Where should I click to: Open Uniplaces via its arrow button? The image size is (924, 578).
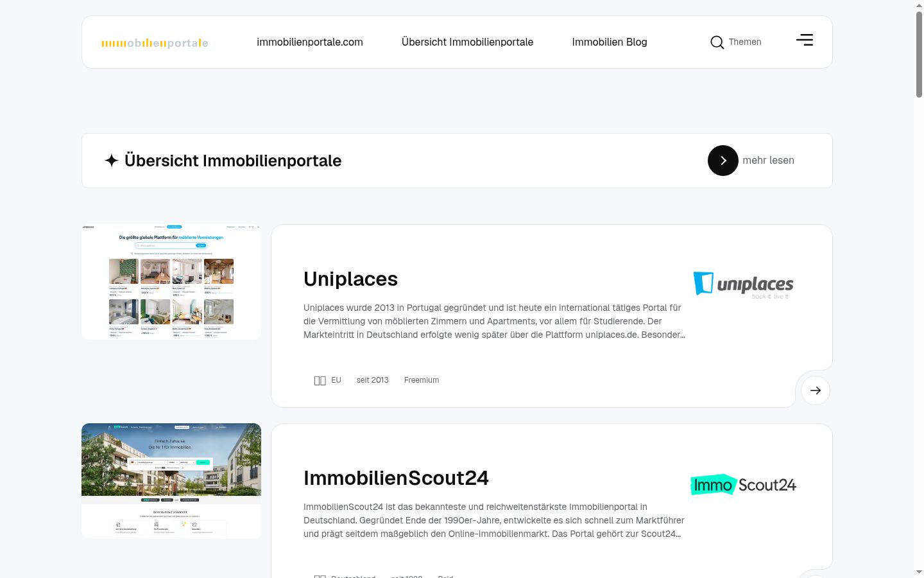point(816,390)
